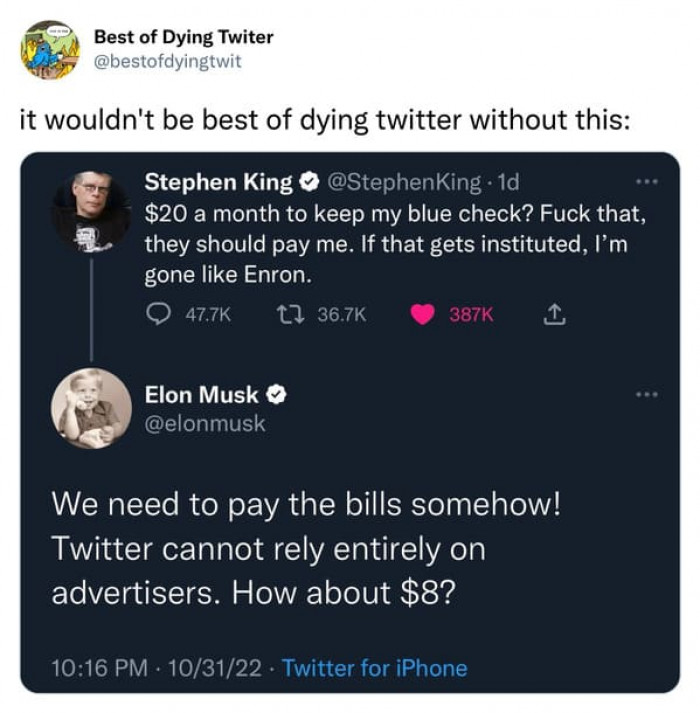Image resolution: width=700 pixels, height=713 pixels.
Task: Click the Elon Musk display name
Action: [x=201, y=396]
